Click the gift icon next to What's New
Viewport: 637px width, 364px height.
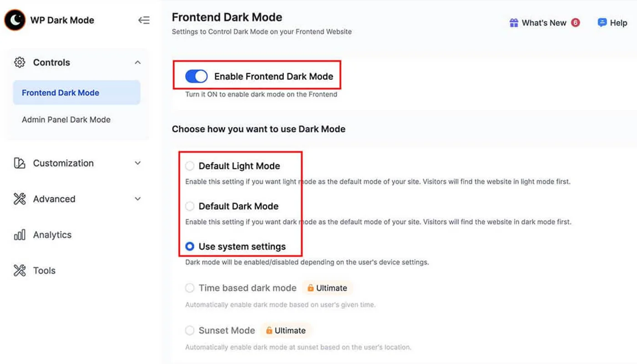coord(514,22)
